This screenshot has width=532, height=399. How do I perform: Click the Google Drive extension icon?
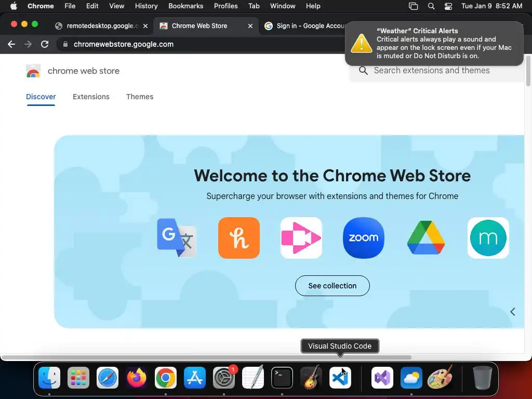tap(426, 238)
